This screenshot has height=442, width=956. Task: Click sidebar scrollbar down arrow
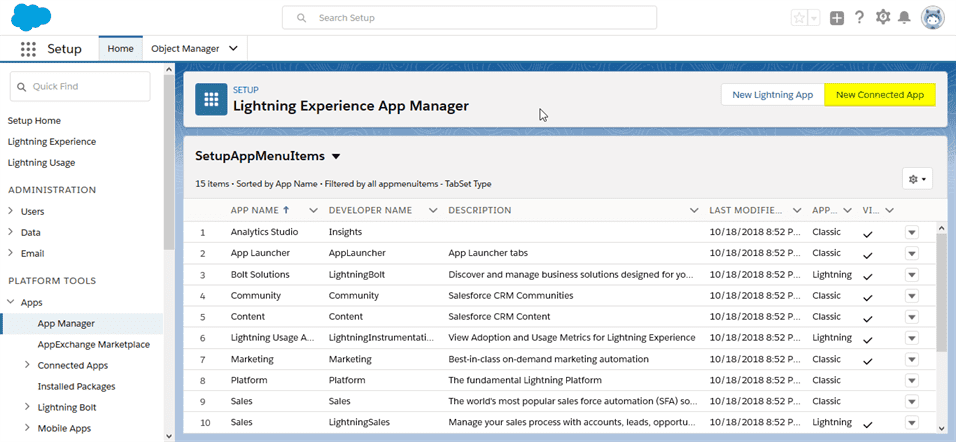(169, 436)
